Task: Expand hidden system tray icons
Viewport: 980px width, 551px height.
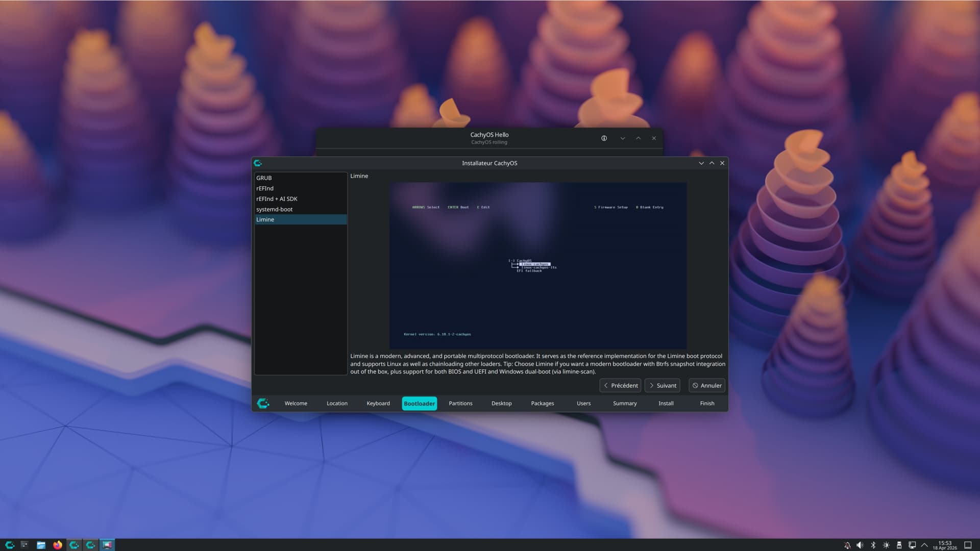Action: point(924,545)
